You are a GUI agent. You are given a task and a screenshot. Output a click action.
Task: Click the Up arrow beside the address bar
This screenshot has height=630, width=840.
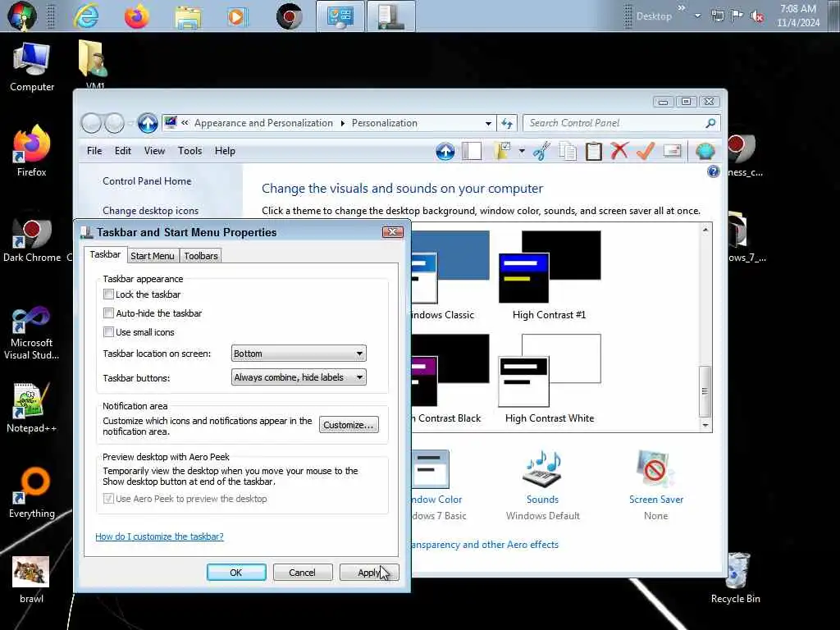(148, 123)
